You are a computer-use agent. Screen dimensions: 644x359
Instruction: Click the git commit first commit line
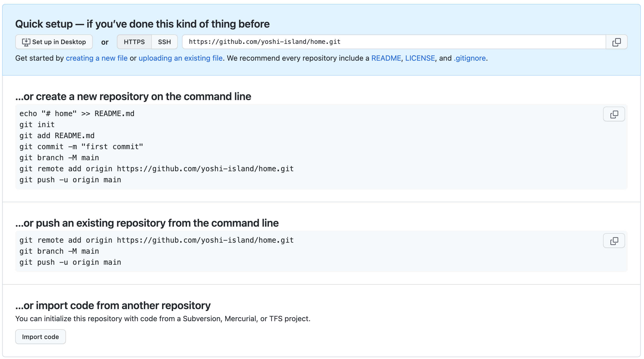(81, 147)
